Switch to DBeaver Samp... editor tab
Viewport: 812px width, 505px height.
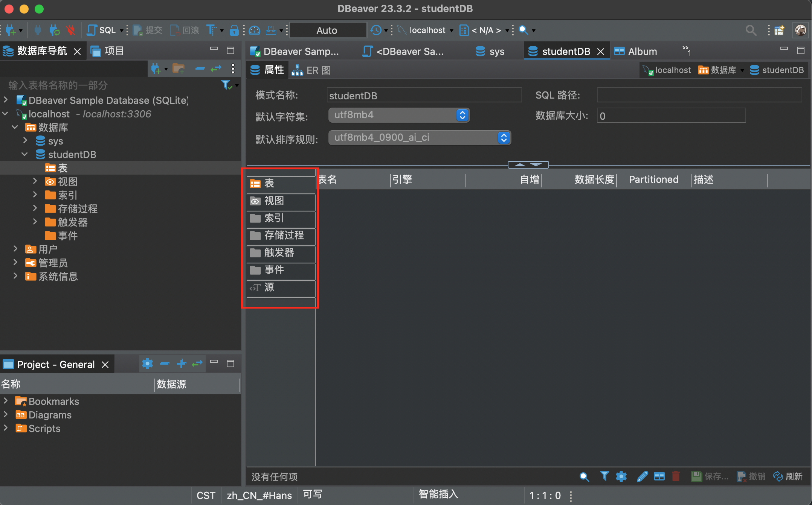click(x=295, y=51)
